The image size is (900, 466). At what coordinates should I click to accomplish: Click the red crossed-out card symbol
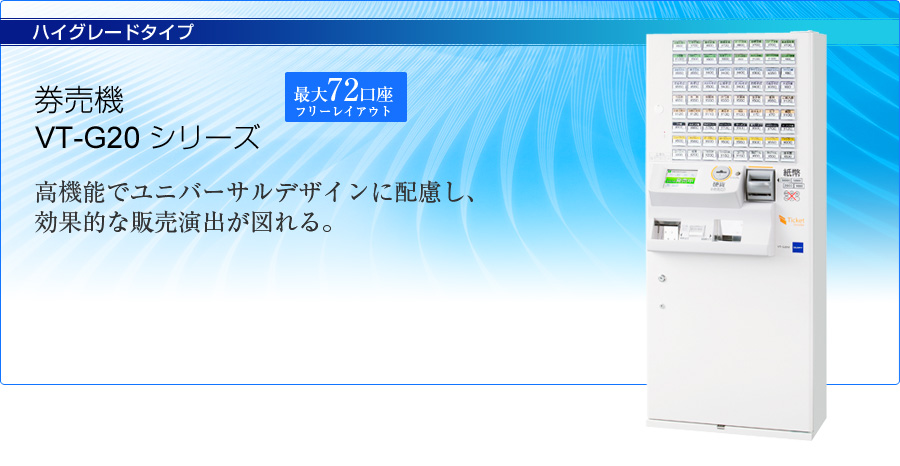793,196
